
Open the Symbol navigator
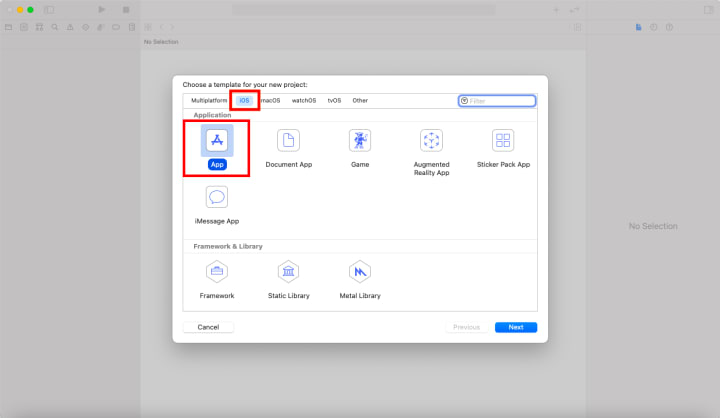[x=39, y=27]
